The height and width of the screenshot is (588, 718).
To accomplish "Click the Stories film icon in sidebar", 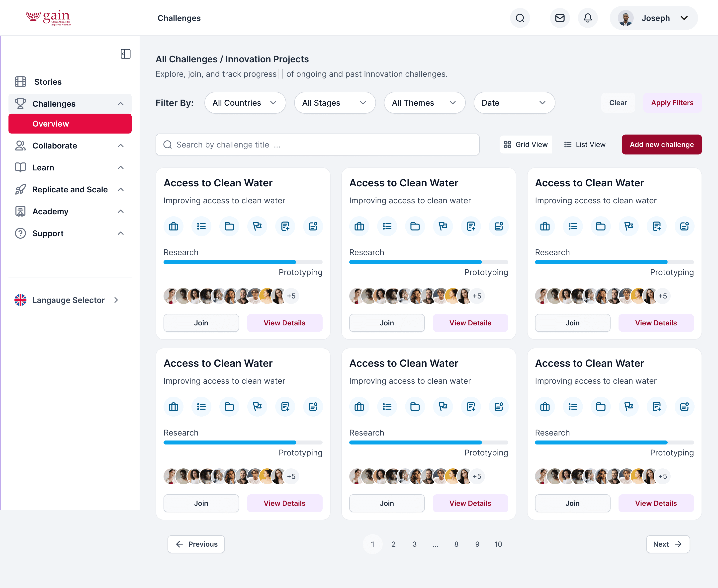I will (20, 82).
